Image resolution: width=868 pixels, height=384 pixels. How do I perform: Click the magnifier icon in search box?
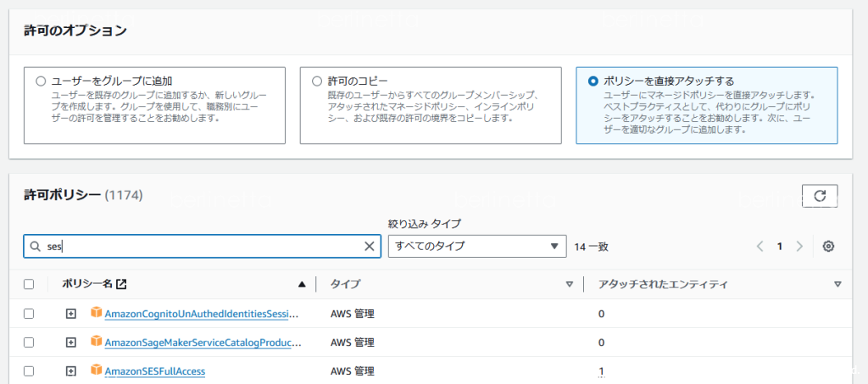point(36,246)
